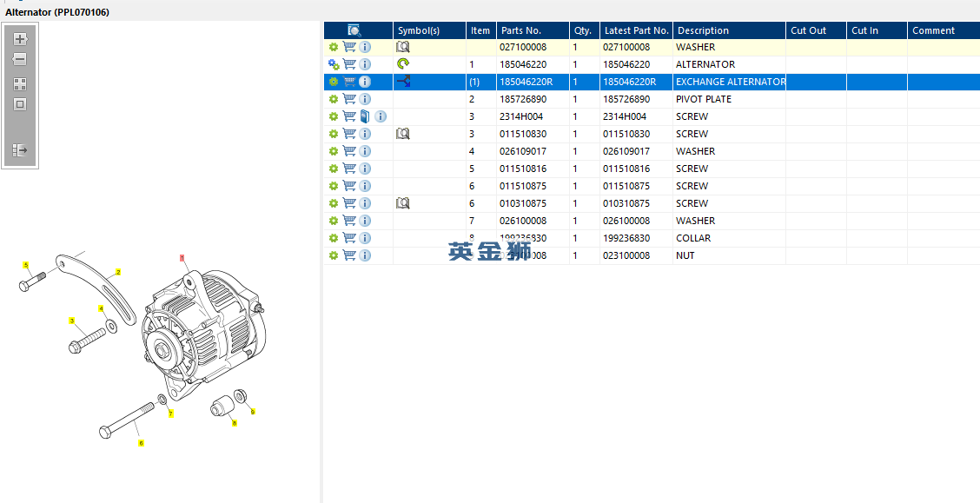Select callout 7 on the diagram
The height and width of the screenshot is (503, 980).
(170, 414)
